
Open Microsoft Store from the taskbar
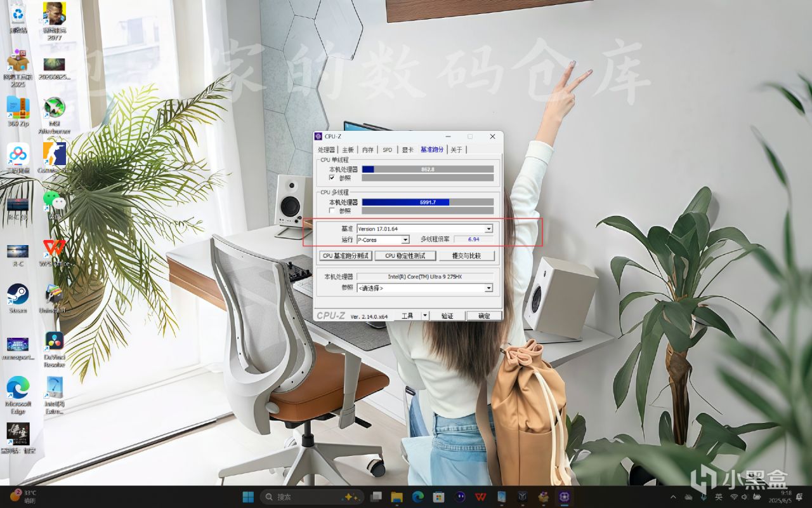(x=438, y=497)
